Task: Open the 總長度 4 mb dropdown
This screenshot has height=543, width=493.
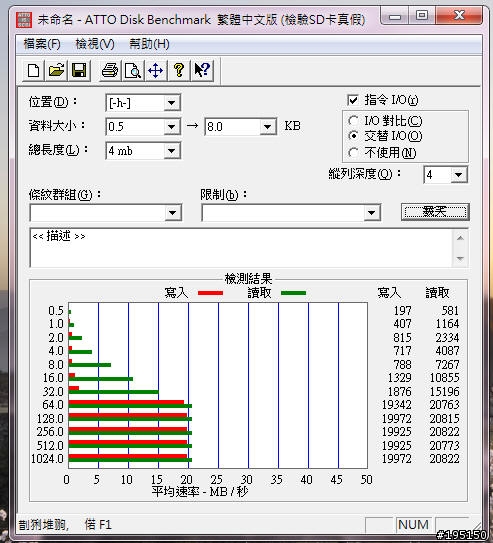Action: (x=171, y=151)
